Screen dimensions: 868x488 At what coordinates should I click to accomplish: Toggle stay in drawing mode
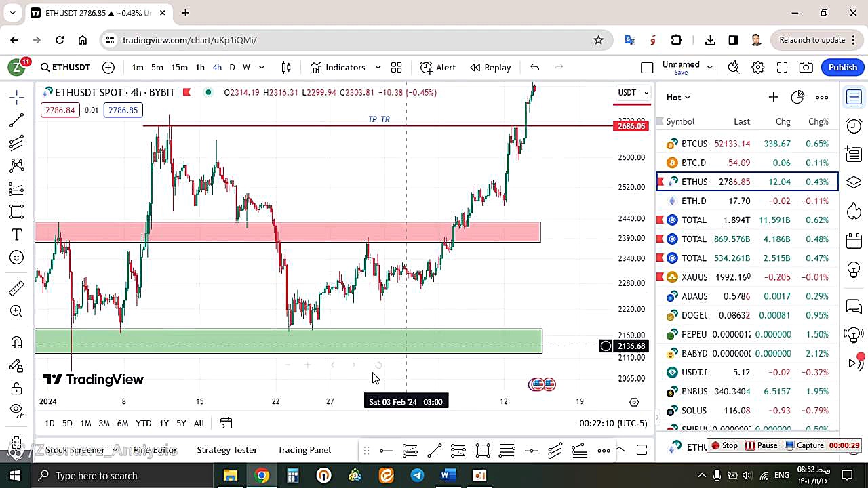(17, 365)
